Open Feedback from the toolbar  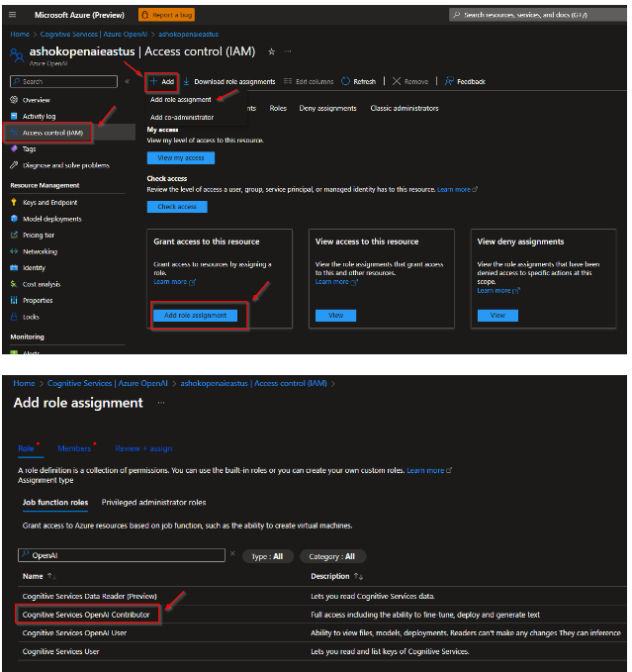[465, 81]
